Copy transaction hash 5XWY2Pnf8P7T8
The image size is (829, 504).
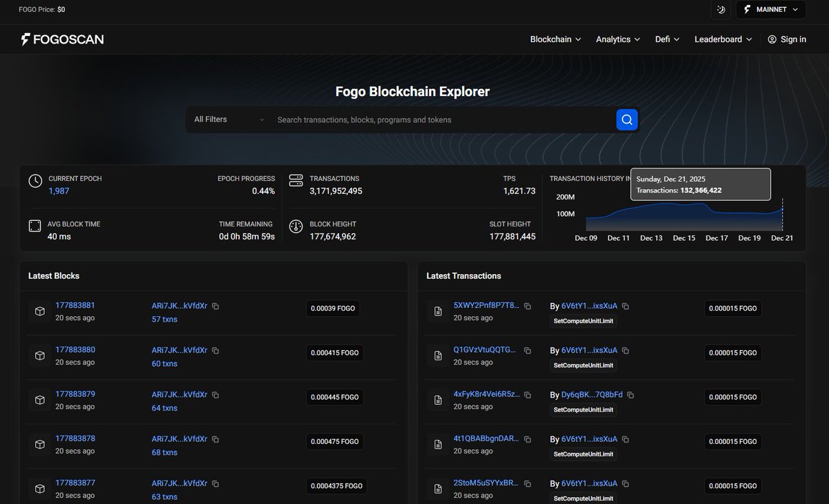[x=527, y=306]
